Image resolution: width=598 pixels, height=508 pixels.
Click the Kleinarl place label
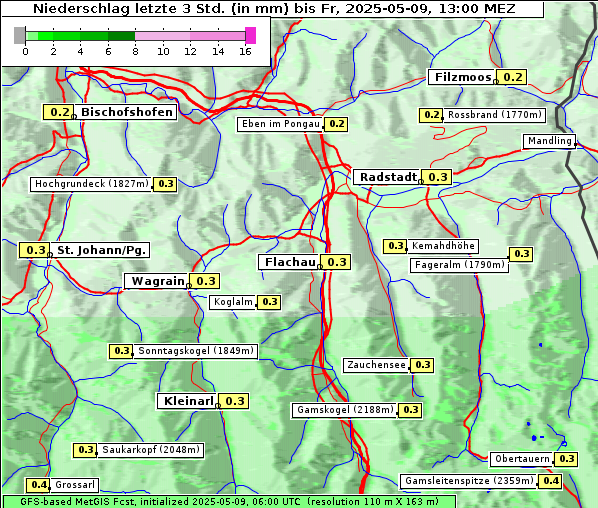188,401
